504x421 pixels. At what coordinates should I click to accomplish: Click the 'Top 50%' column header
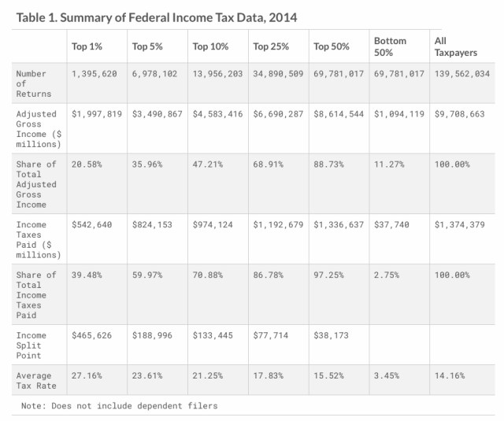coord(331,46)
